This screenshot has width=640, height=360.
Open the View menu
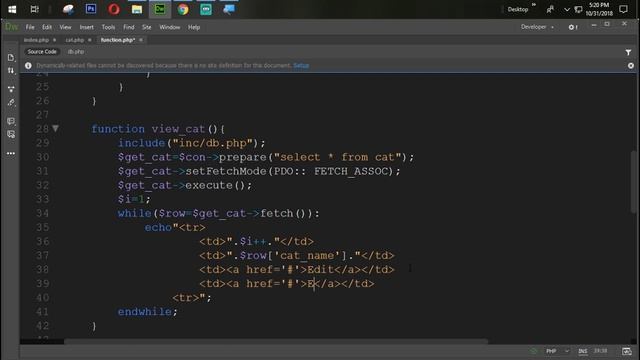65,27
